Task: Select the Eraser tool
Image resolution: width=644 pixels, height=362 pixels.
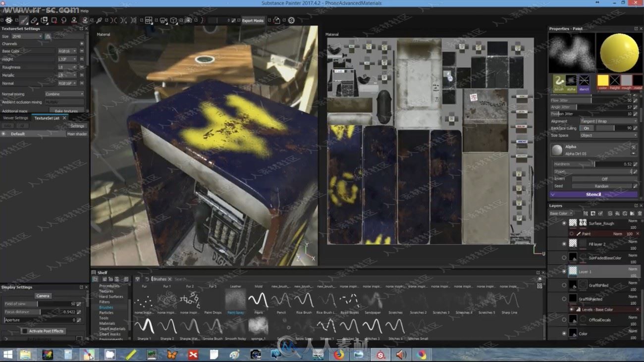Action: coord(34,20)
